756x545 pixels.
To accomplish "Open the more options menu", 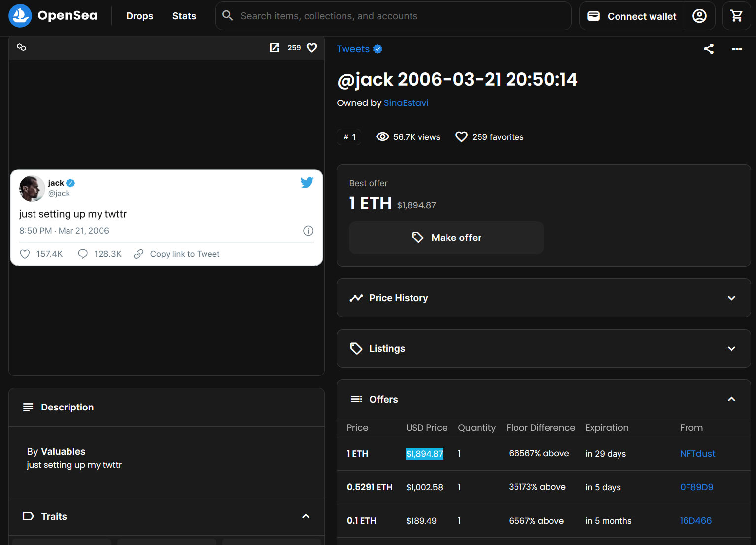I will point(737,49).
